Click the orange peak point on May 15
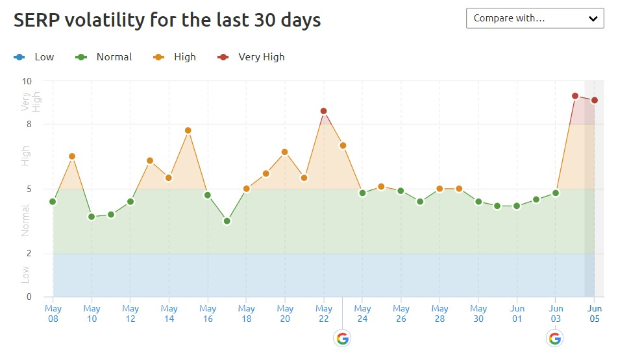The image size is (618, 364). pyautogui.click(x=188, y=130)
